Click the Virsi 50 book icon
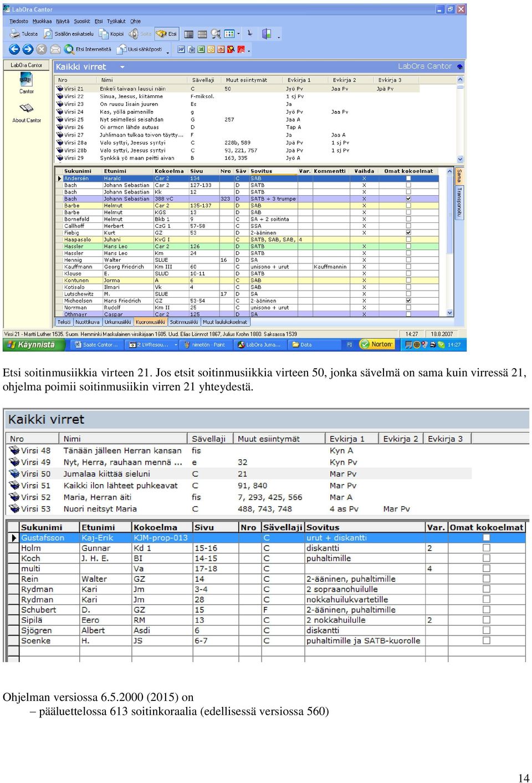 pos(14,474)
